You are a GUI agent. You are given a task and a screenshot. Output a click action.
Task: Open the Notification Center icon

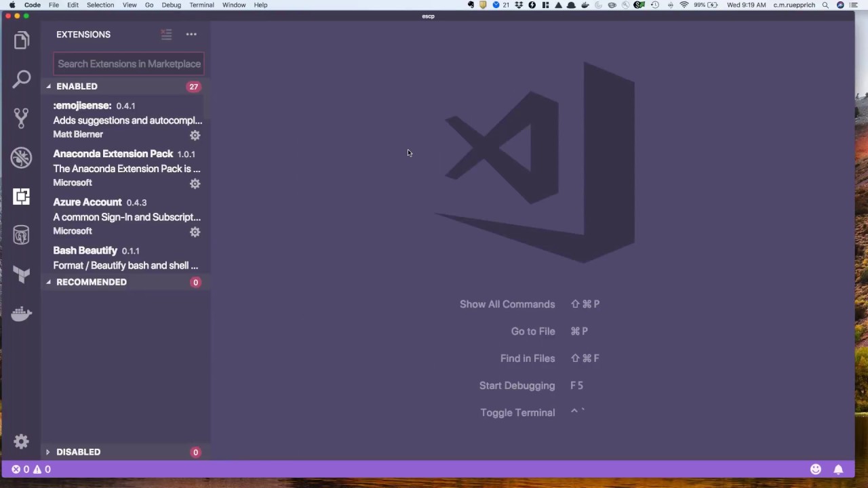[855, 5]
